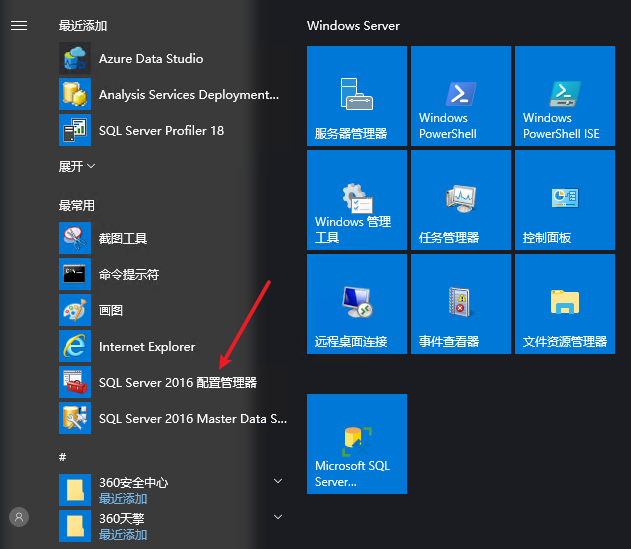The width and height of the screenshot is (631, 549).
Task: Expand the 360安全中心 folder chevron
Action: click(278, 481)
